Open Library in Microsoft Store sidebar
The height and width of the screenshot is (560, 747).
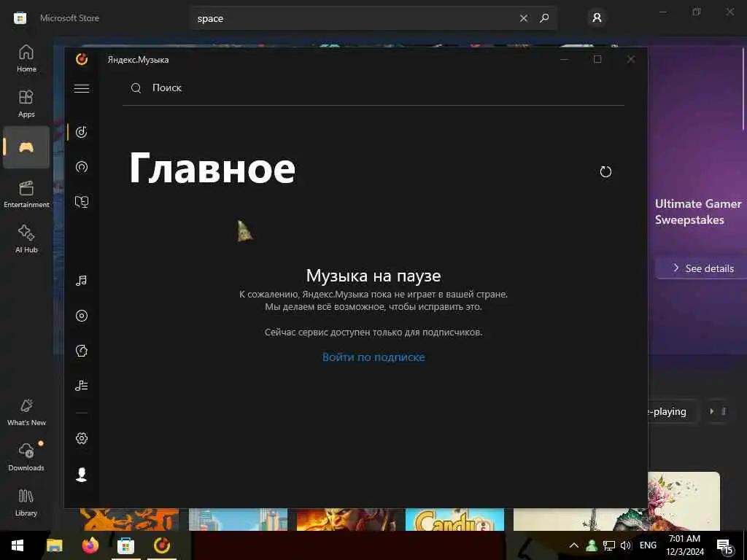pos(26,502)
